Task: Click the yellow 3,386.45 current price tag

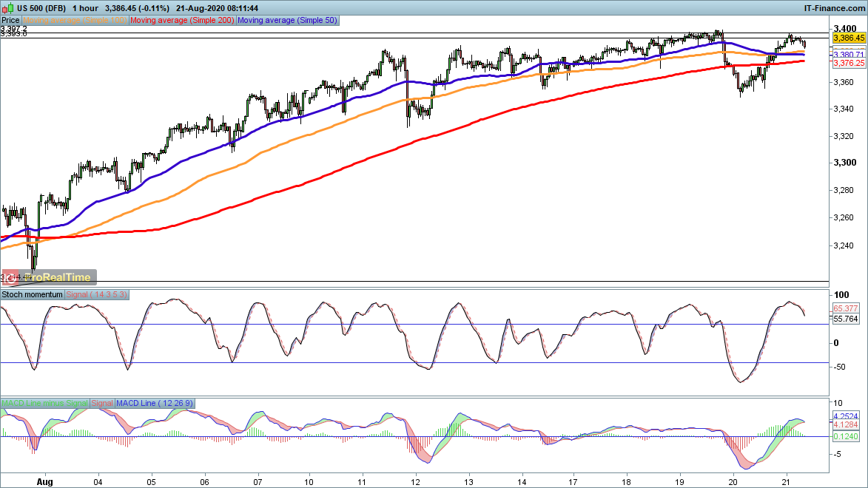Action: click(848, 38)
